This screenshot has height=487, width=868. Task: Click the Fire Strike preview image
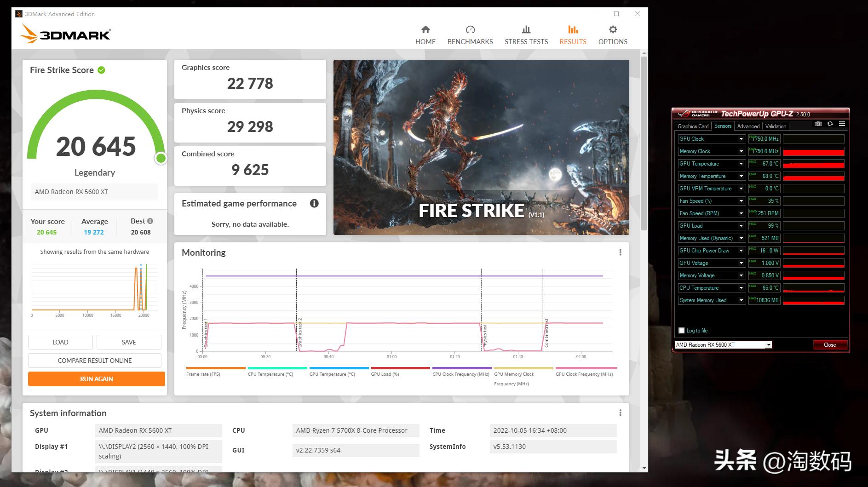[481, 147]
